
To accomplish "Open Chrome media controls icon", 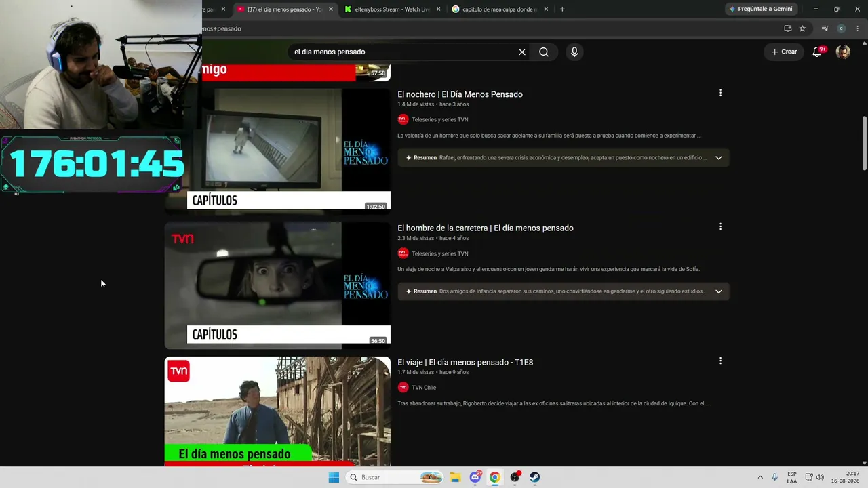I will (x=825, y=28).
